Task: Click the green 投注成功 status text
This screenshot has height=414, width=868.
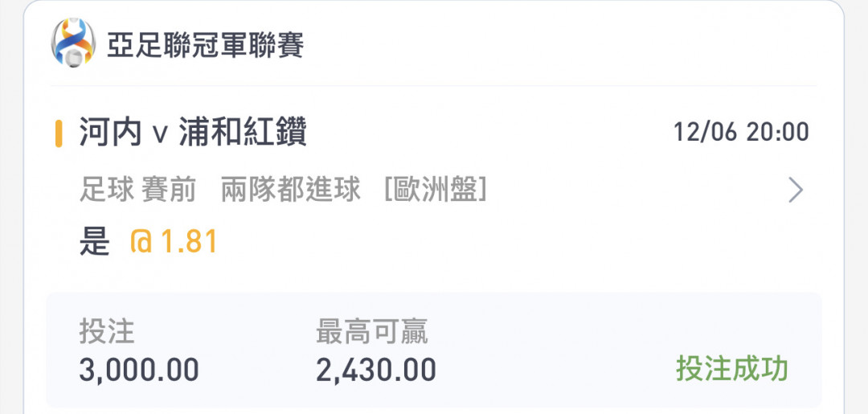Action: pos(731,369)
